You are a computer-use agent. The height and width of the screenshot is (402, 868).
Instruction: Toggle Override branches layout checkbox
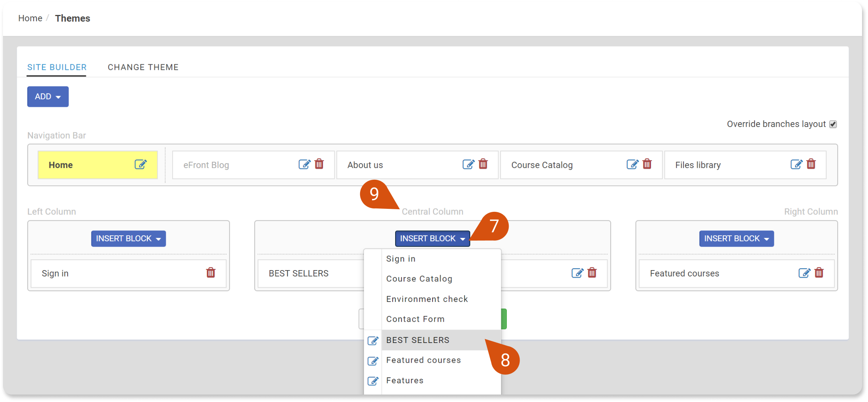[833, 124]
